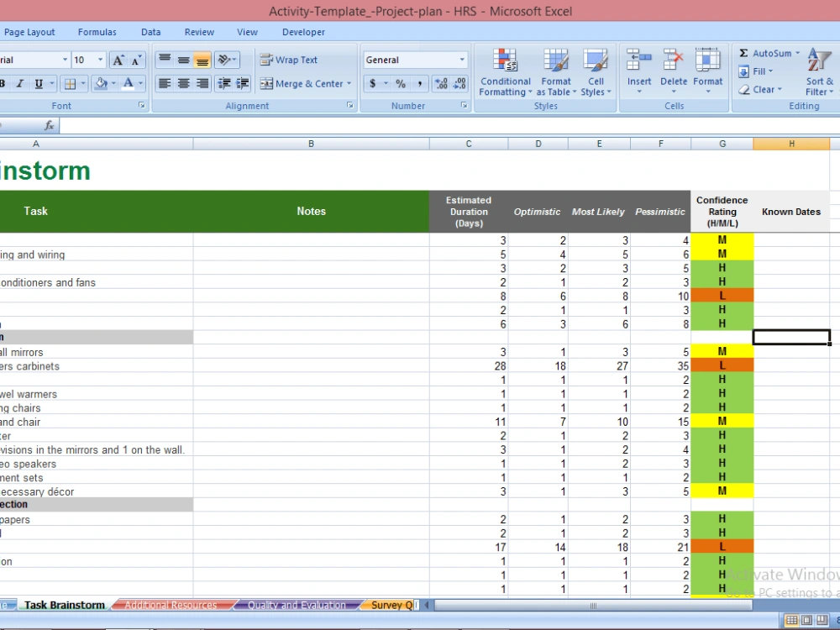
Task: Align text right
Action: click(x=202, y=83)
